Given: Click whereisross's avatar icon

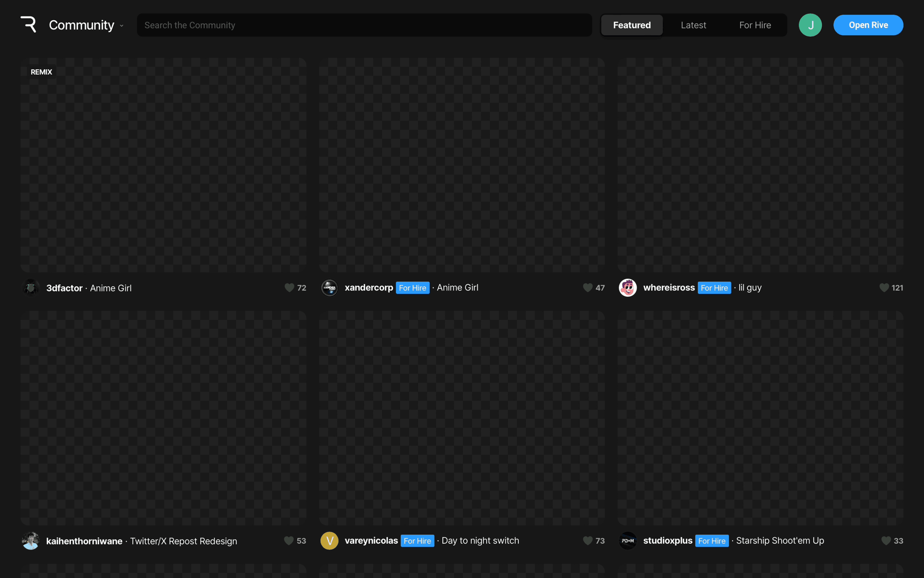Looking at the screenshot, I should pyautogui.click(x=628, y=288).
